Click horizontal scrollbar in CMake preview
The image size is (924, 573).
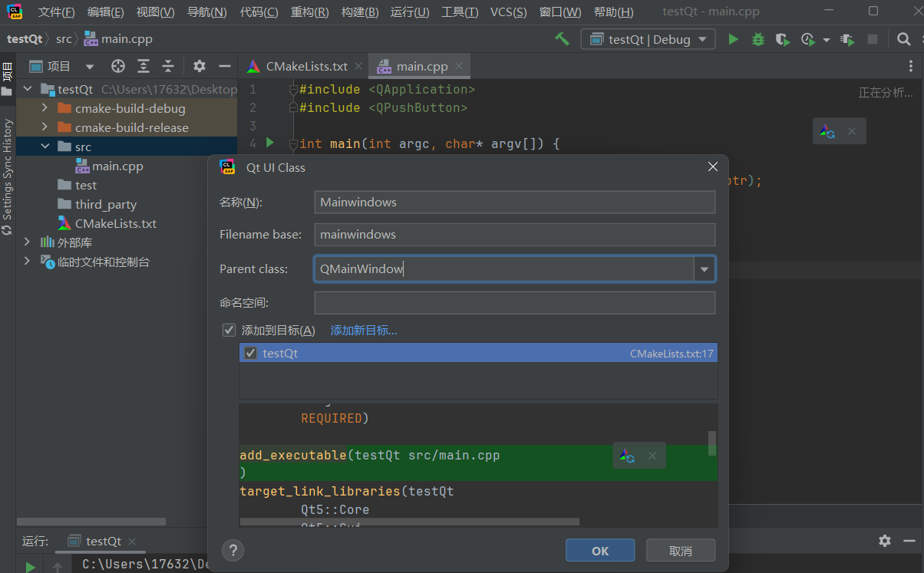410,522
